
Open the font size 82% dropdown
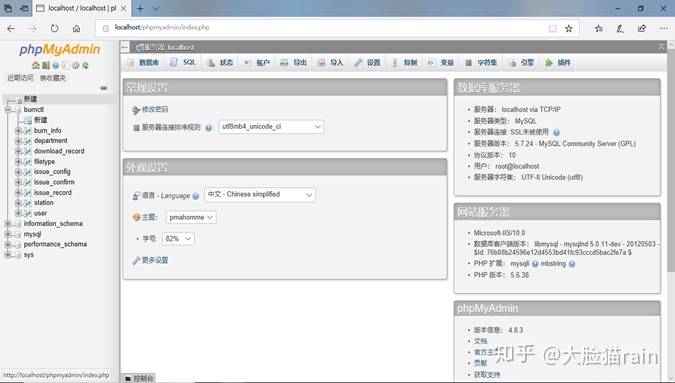178,239
